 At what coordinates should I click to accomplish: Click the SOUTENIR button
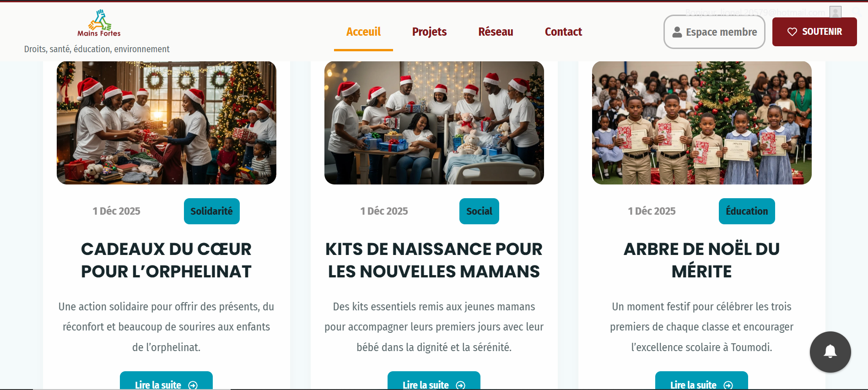click(x=814, y=32)
